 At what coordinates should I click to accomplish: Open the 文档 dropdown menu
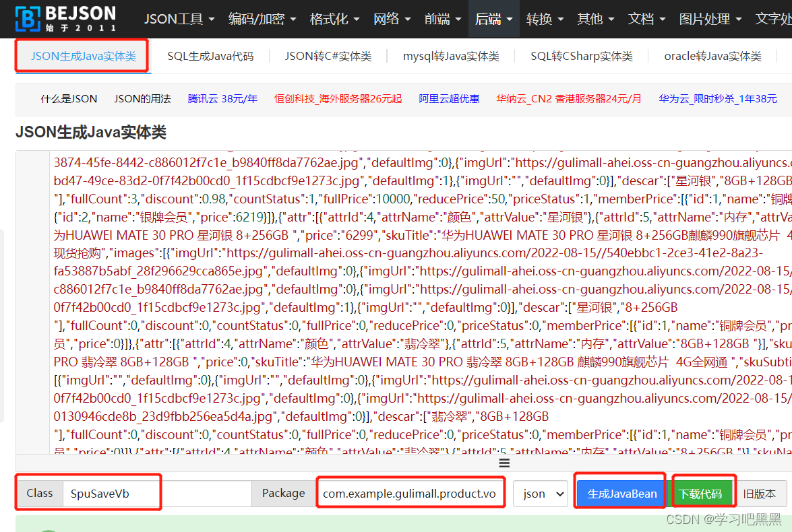click(646, 19)
